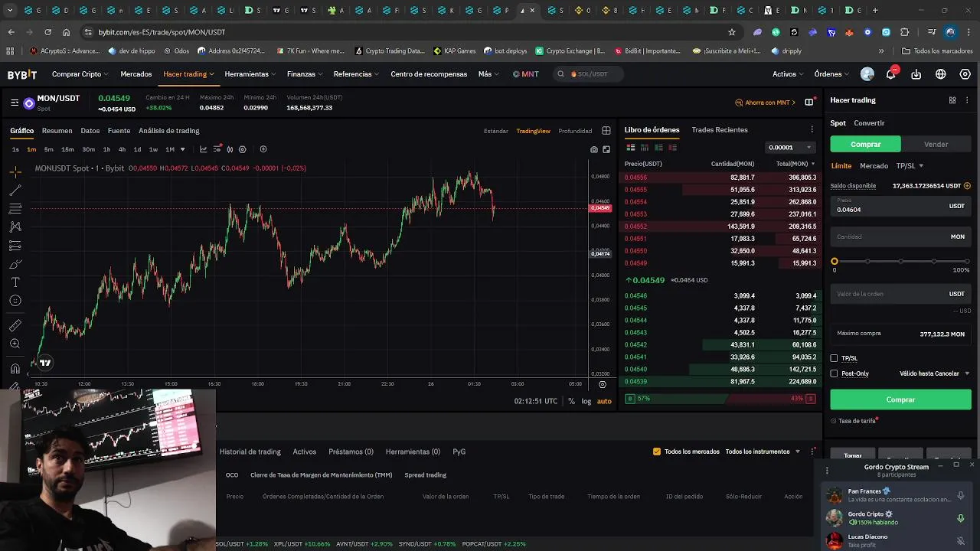
Task: Open the Órdenes header dropdown
Action: coord(831,74)
